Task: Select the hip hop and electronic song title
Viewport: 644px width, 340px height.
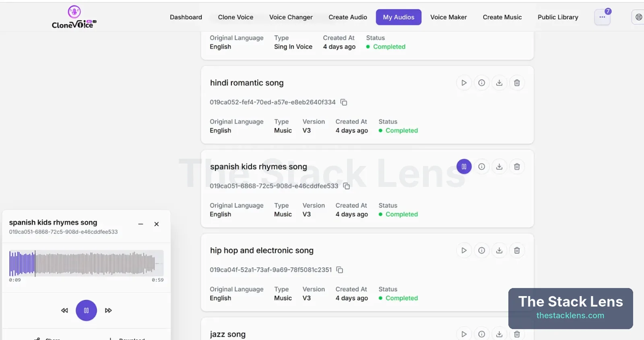Action: pyautogui.click(x=262, y=251)
